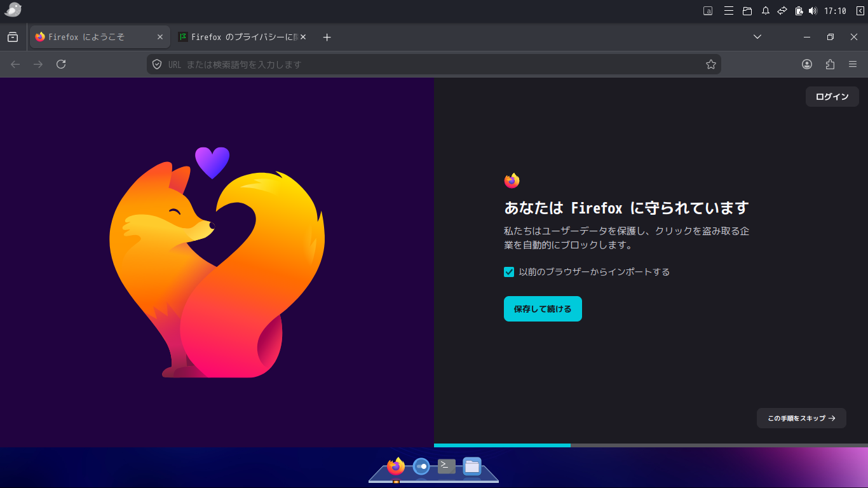Switch to the 'Firefox のプライバシー' tab
868x488 pixels.
242,37
